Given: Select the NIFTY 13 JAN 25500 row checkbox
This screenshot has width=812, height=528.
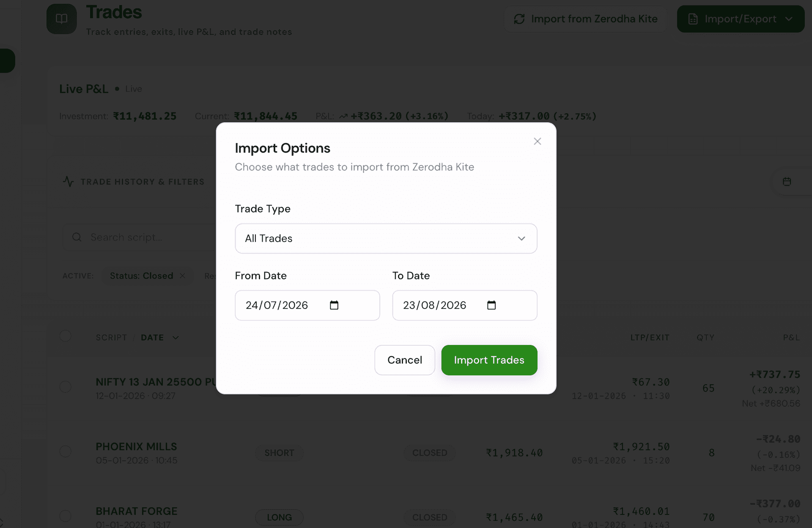Looking at the screenshot, I should (66, 387).
